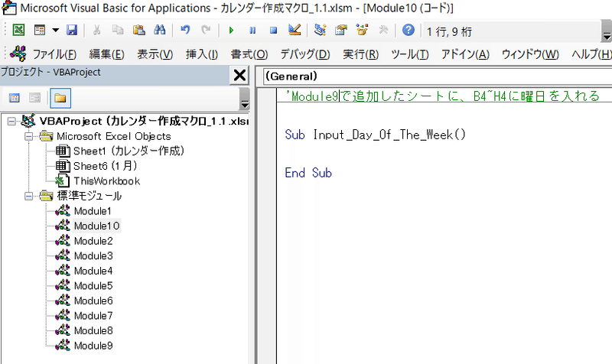
Task: Select Module7 in project tree
Action: 93,316
